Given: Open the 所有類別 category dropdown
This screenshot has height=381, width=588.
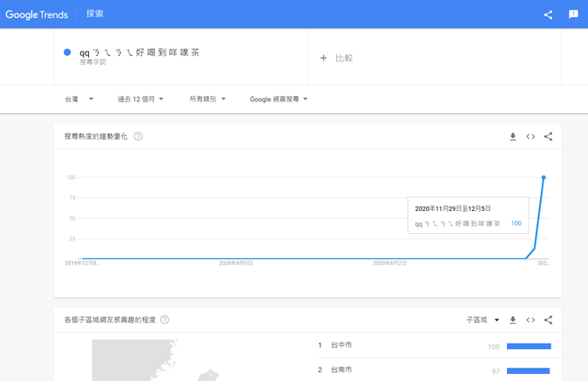Looking at the screenshot, I should pos(208,99).
